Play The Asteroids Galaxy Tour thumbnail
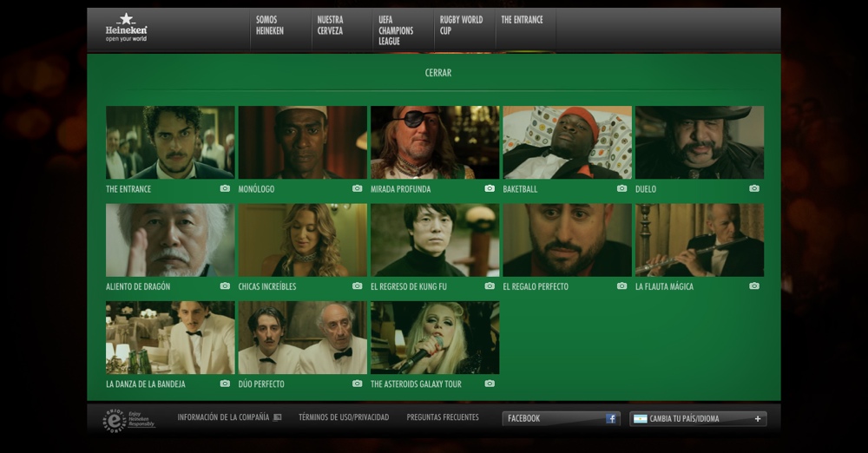 click(x=435, y=338)
